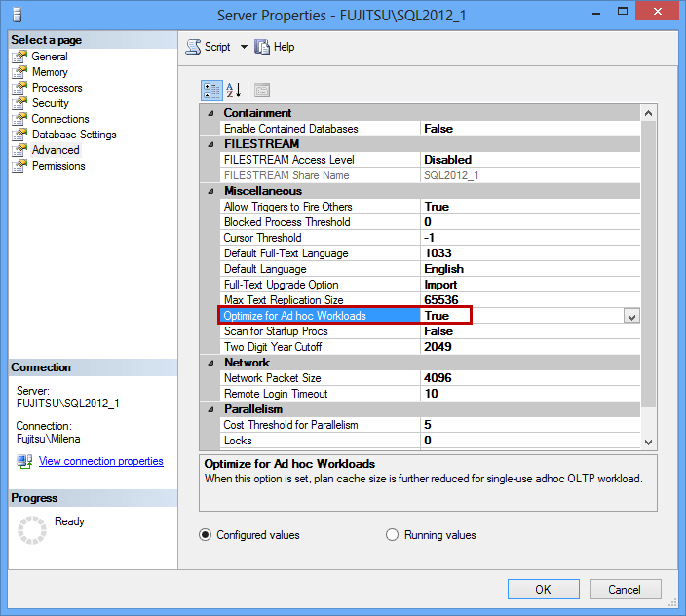Select the Running values radio button
Screen dimensions: 686x616
[x=392, y=535]
